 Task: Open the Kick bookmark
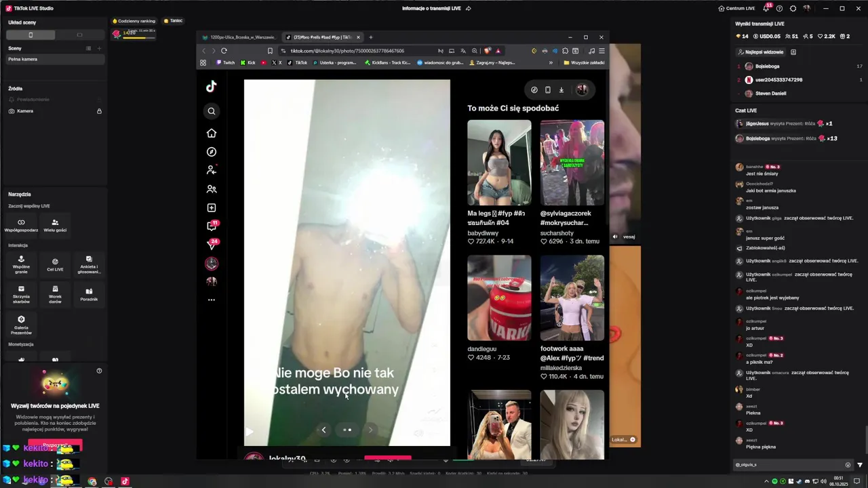248,62
